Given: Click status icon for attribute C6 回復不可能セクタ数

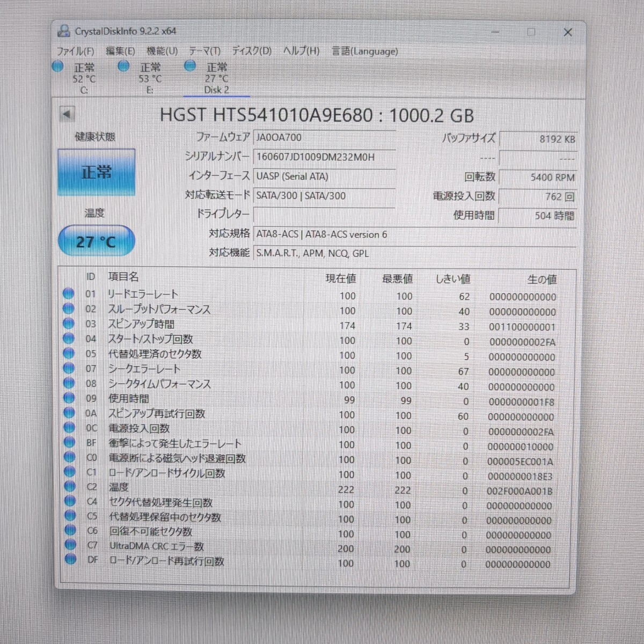Looking at the screenshot, I should coord(70,530).
